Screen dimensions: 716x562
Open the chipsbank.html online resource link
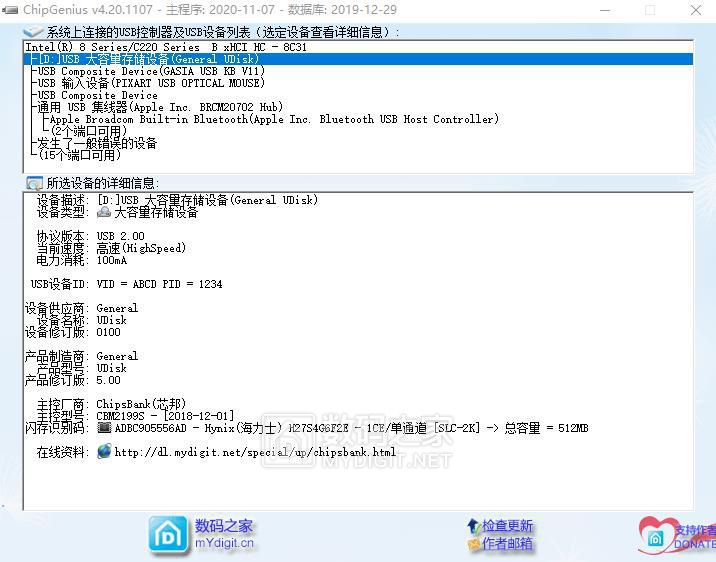(255, 452)
